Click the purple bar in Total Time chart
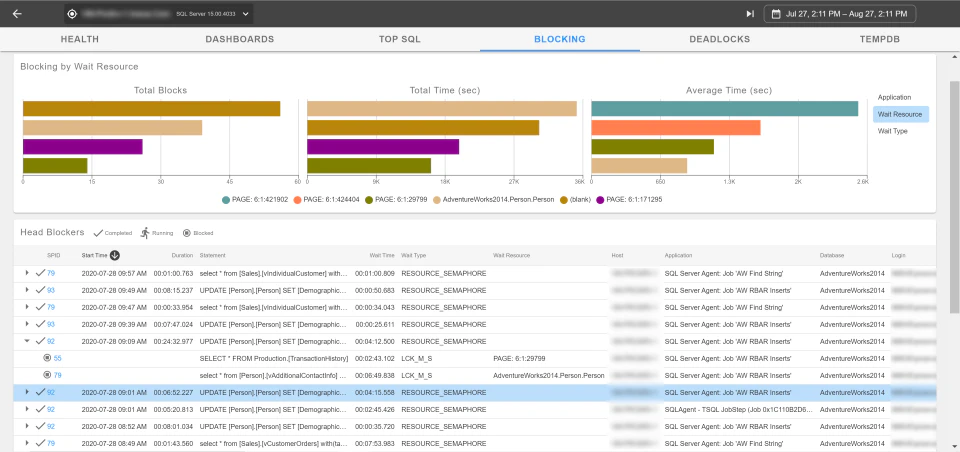Viewport: 960px width, 452px height. (x=383, y=147)
